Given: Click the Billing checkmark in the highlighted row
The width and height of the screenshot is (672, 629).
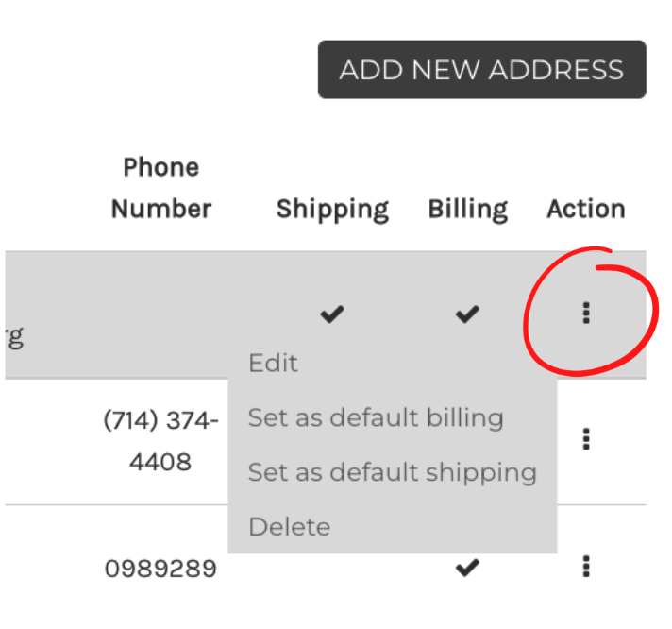Looking at the screenshot, I should pos(467,314).
